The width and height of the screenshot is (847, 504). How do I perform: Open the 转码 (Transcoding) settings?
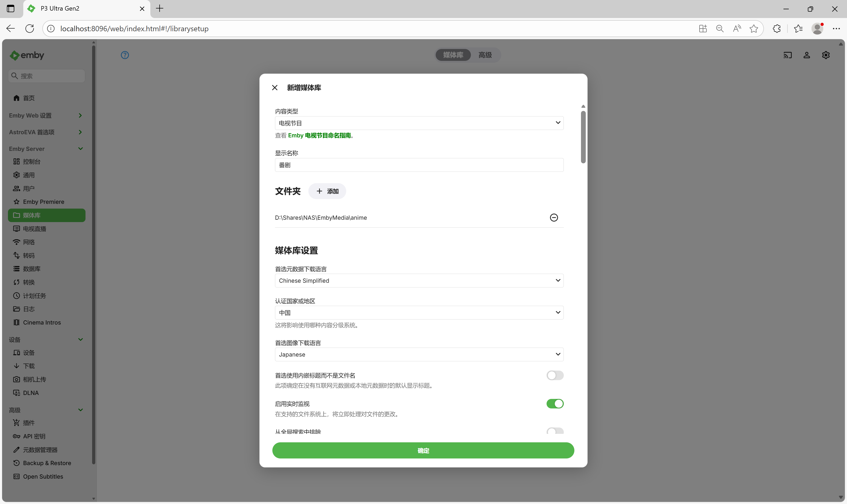click(x=29, y=255)
